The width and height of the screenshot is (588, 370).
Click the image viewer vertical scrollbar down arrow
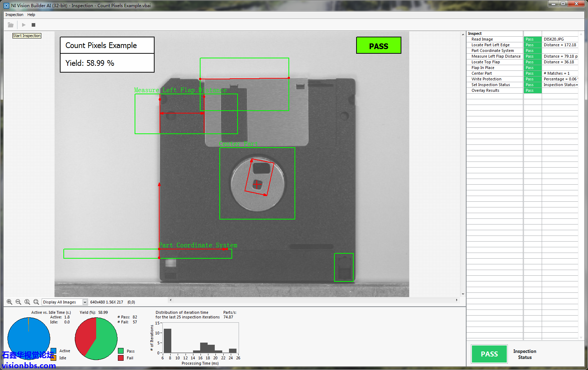click(x=463, y=294)
